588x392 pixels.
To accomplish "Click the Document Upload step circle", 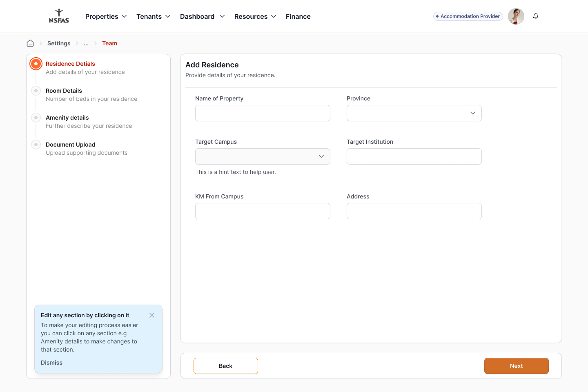I will point(36,145).
